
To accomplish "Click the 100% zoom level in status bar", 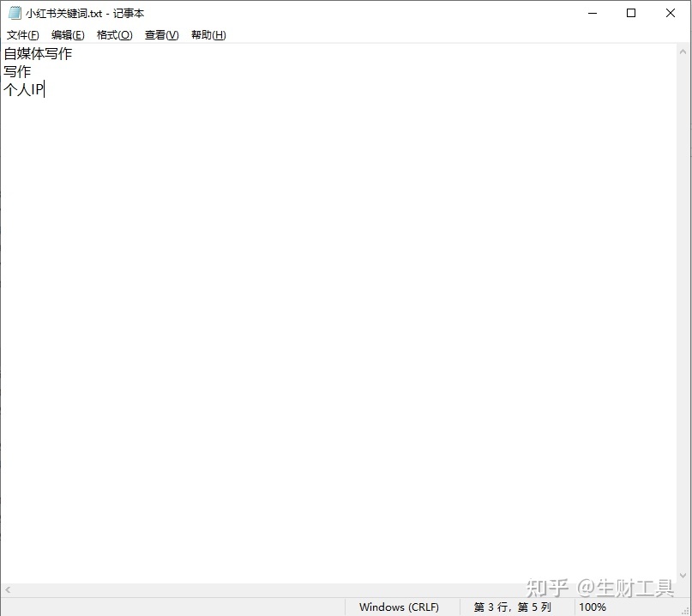I will click(x=593, y=607).
